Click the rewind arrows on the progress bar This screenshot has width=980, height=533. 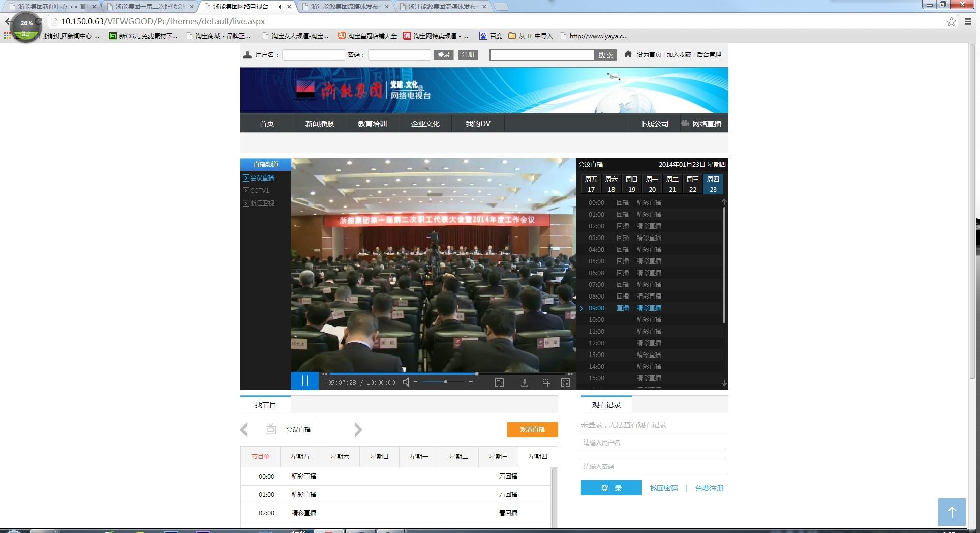click(x=324, y=374)
